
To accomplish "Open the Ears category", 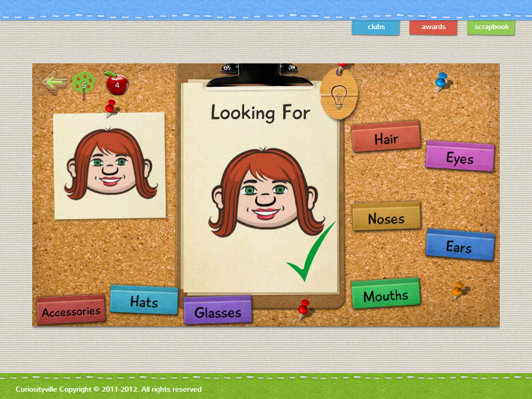I will point(459,245).
